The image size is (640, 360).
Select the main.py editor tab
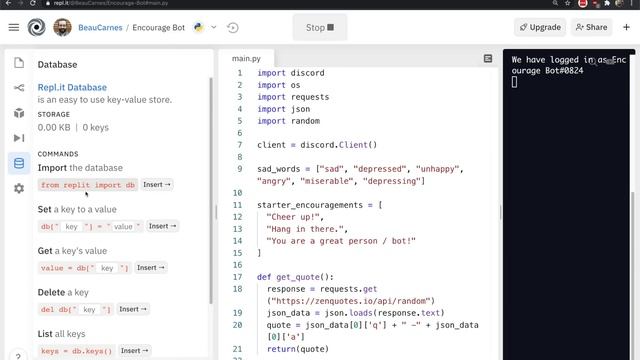click(246, 58)
